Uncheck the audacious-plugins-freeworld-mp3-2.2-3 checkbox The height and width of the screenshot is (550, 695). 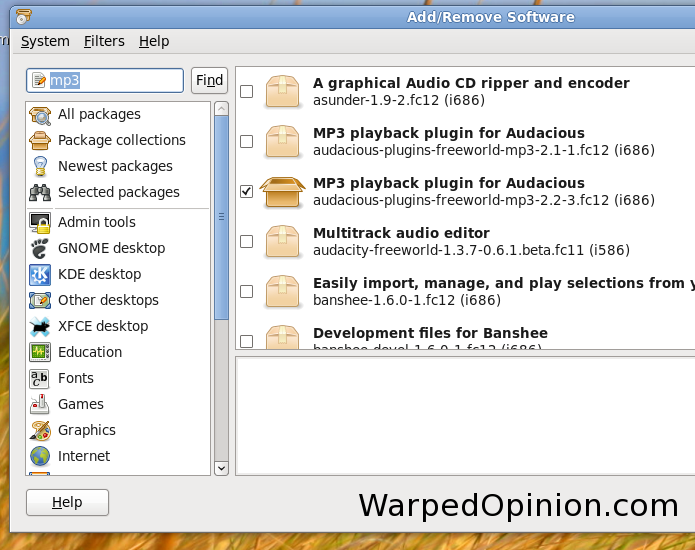pos(246,191)
